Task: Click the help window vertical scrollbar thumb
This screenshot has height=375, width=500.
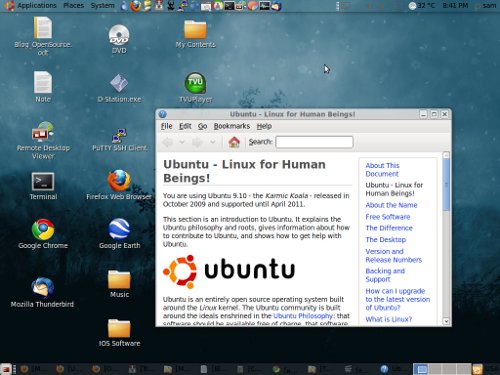Action: [446, 184]
